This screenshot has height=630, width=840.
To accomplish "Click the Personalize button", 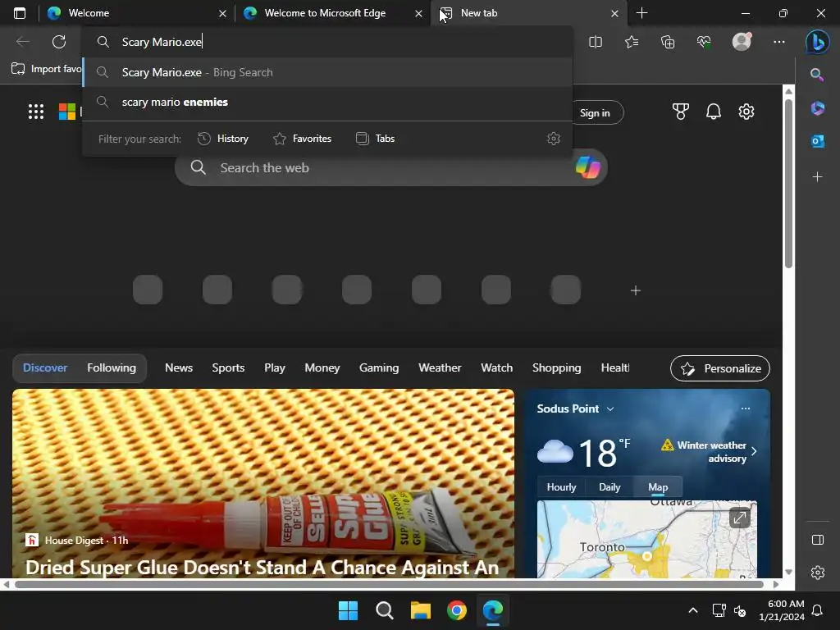I will click(720, 368).
